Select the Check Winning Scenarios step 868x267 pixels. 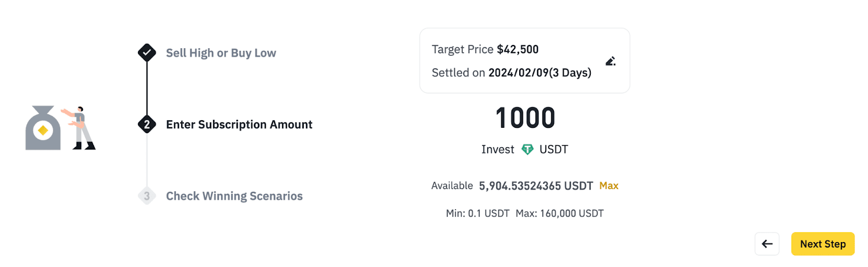[234, 196]
